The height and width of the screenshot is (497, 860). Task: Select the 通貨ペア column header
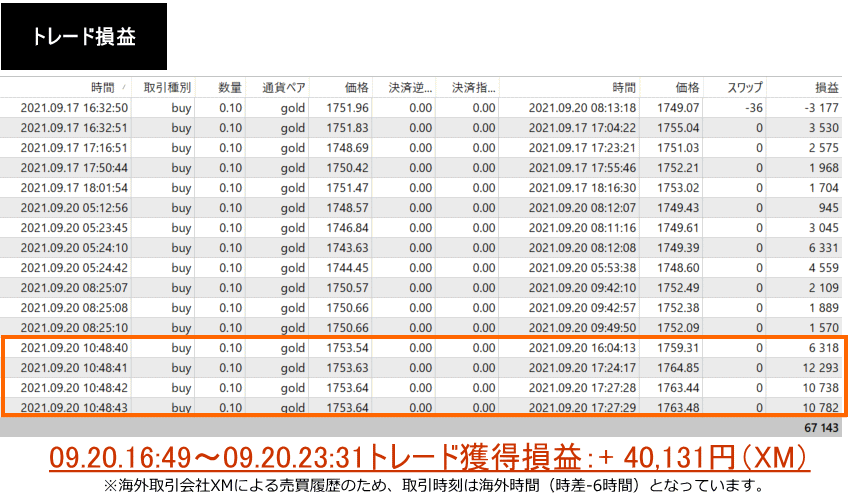pos(283,88)
